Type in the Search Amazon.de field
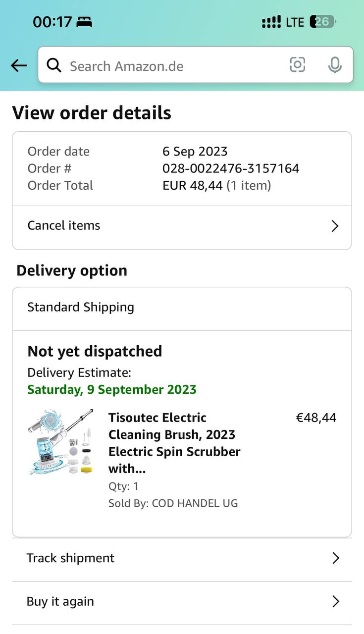 pos(168,66)
